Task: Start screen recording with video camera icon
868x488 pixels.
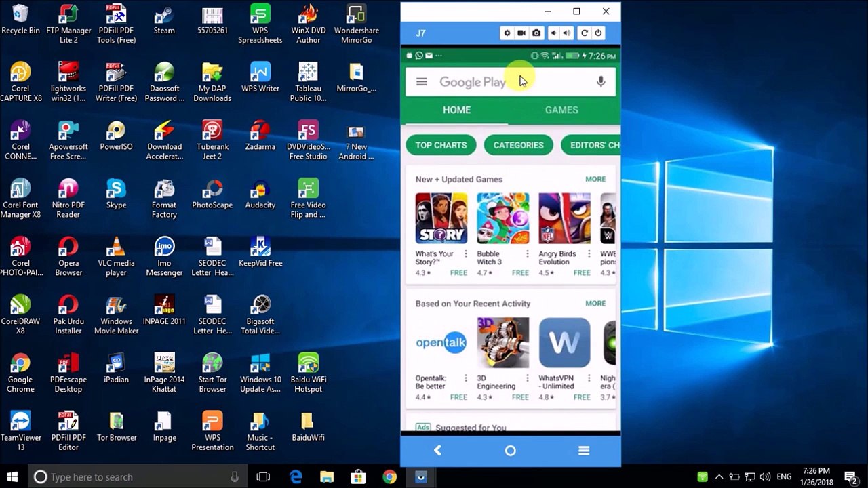Action: (x=521, y=33)
